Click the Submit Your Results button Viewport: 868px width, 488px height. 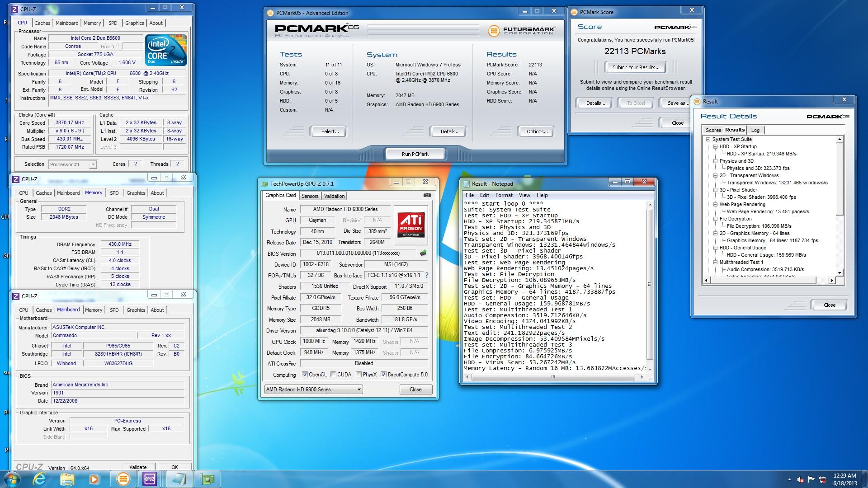point(636,67)
